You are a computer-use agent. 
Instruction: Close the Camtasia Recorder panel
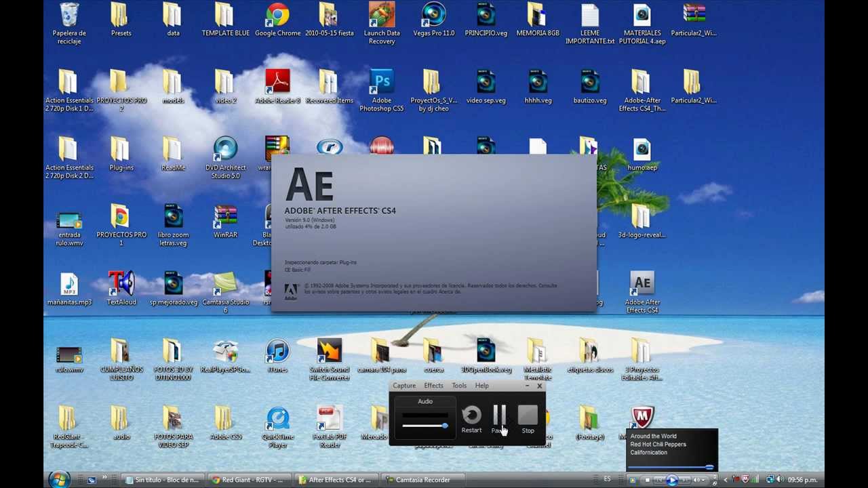click(539, 386)
